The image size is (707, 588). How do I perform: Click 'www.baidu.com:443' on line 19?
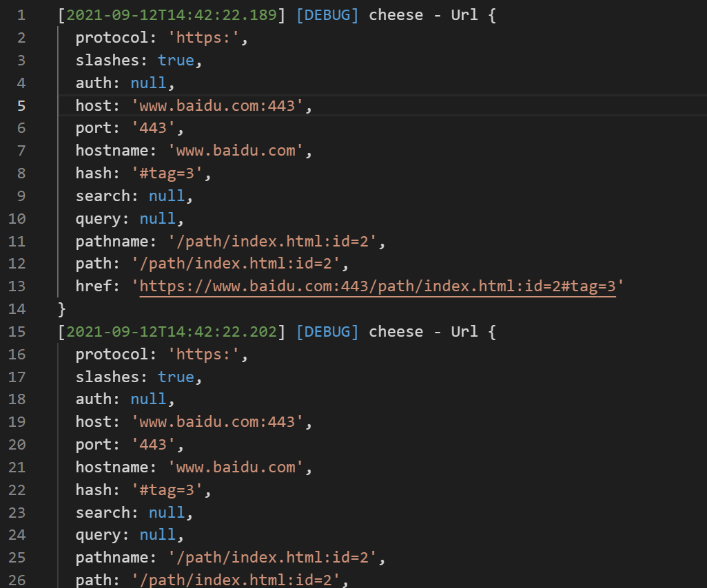[217, 422]
